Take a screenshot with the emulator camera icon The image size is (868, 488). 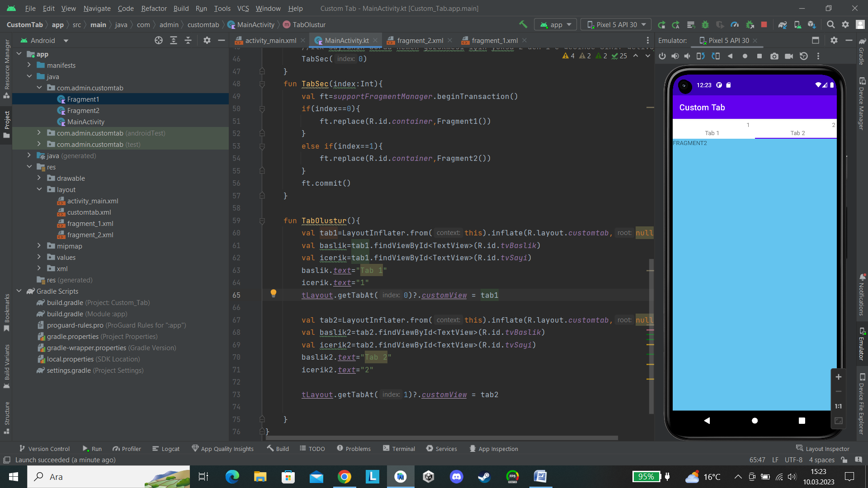click(x=774, y=56)
